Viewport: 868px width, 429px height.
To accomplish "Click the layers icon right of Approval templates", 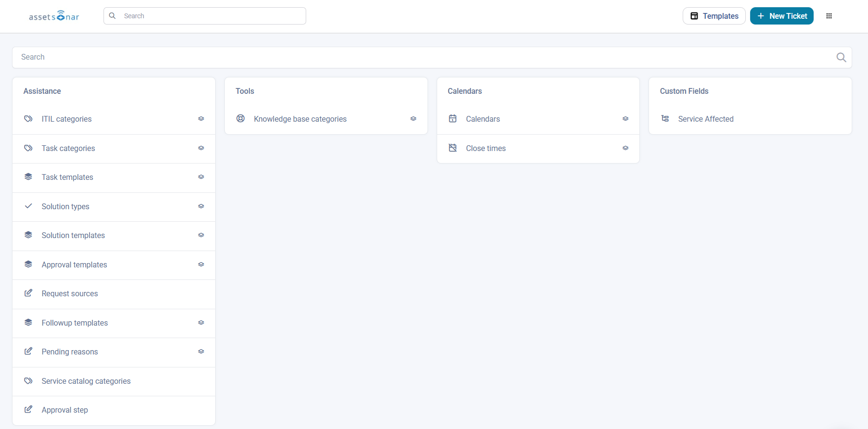I will (201, 265).
